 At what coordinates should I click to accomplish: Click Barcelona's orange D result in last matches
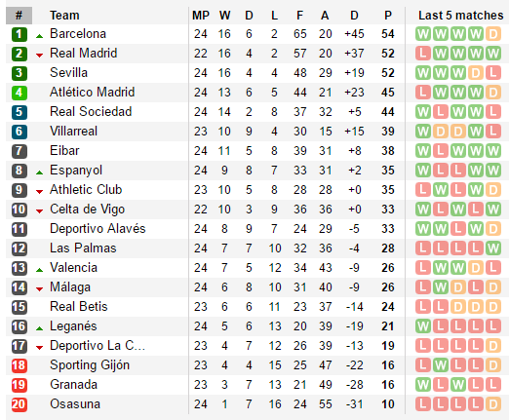pos(493,34)
